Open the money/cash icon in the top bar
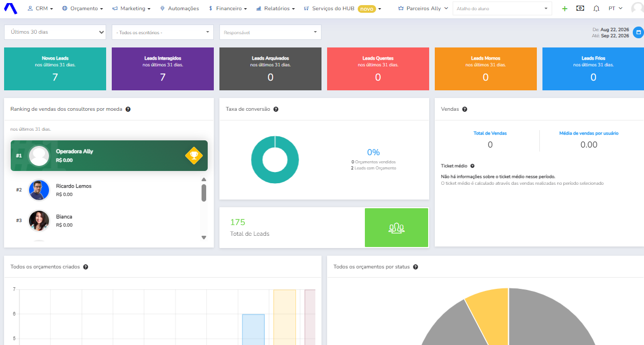The width and height of the screenshot is (644, 345). click(x=580, y=9)
